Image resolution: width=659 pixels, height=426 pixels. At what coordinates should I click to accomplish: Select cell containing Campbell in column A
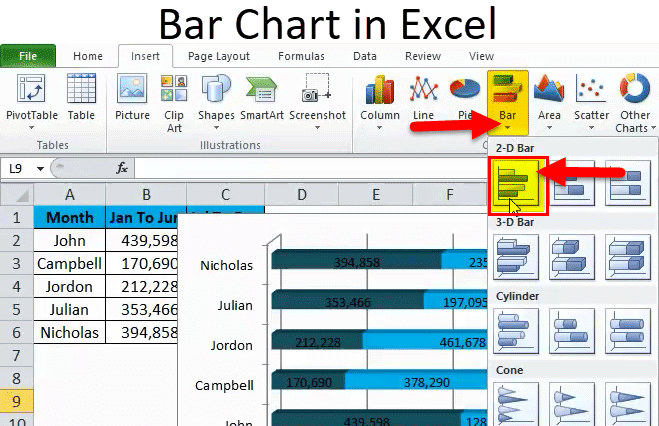coord(69,263)
